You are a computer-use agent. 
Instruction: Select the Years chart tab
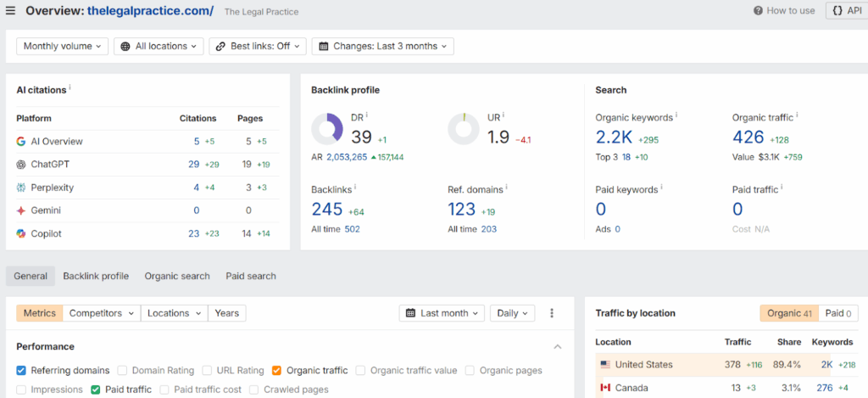click(x=227, y=313)
